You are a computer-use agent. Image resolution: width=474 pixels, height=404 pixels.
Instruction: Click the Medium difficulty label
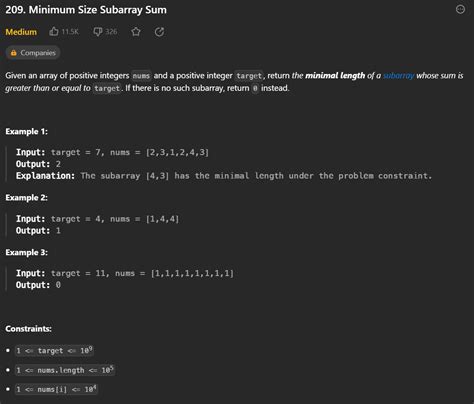tap(21, 32)
